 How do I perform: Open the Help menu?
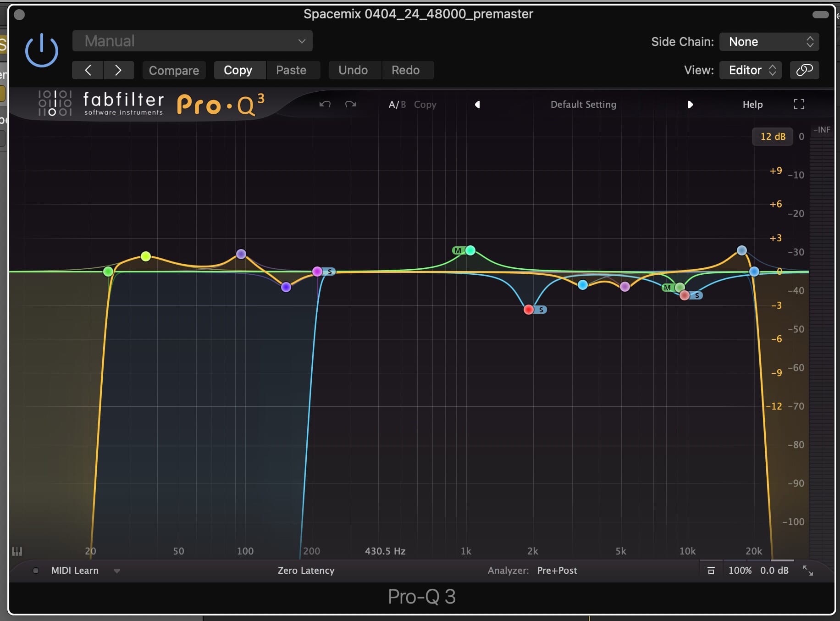pyautogui.click(x=752, y=105)
